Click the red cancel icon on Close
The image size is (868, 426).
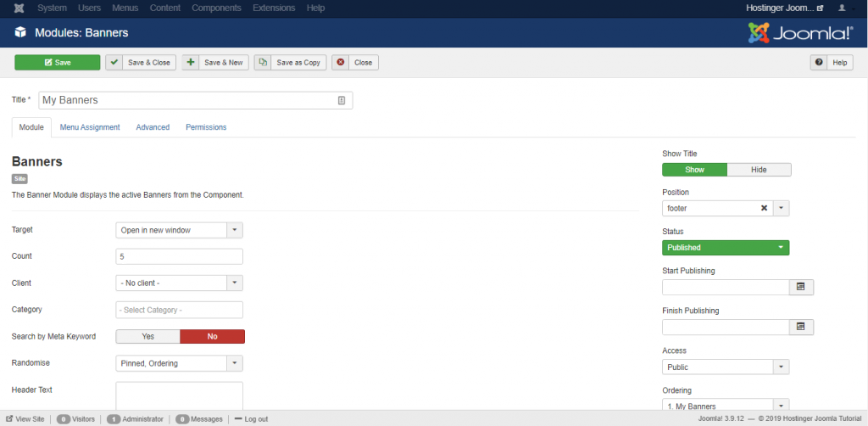tap(341, 63)
